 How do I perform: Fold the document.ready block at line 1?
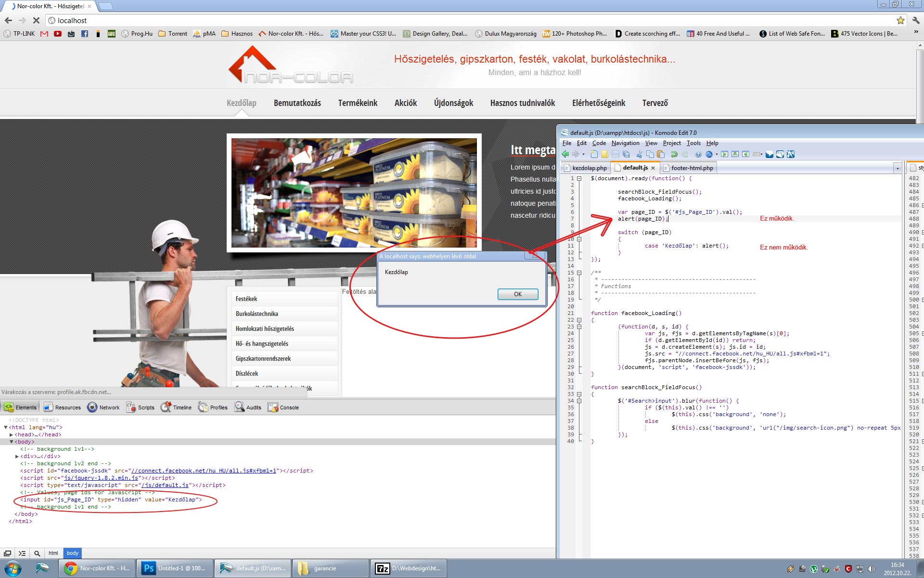click(x=579, y=178)
